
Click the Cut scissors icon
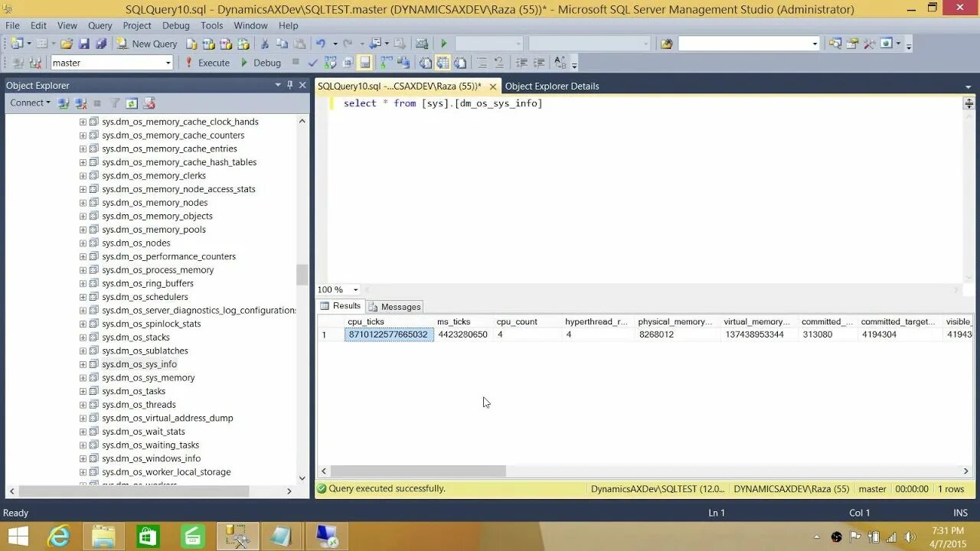click(x=264, y=44)
